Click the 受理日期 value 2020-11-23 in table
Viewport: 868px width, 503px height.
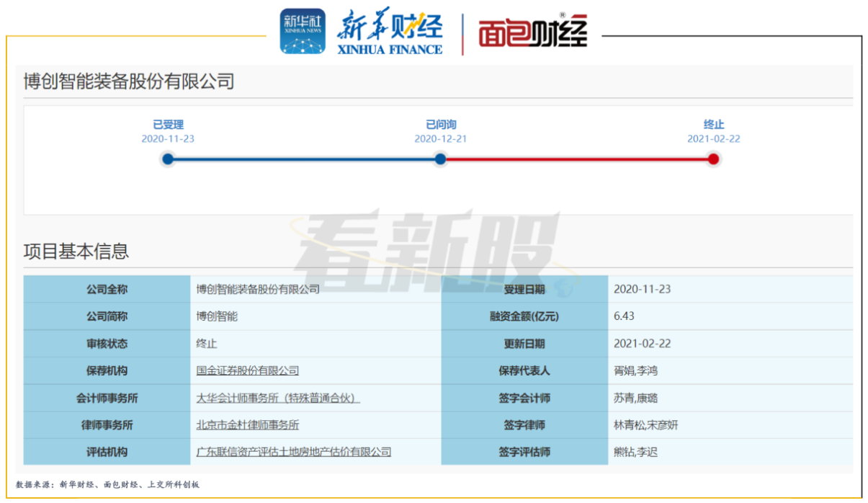point(642,289)
